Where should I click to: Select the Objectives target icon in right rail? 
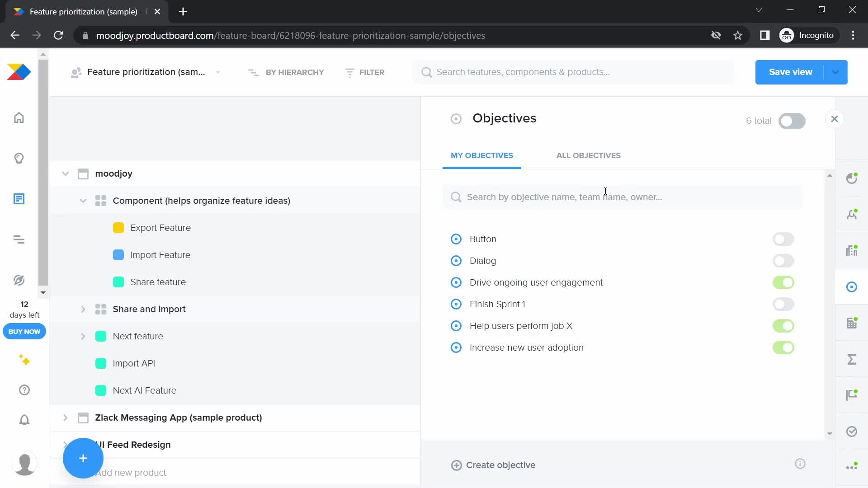coord(852,287)
